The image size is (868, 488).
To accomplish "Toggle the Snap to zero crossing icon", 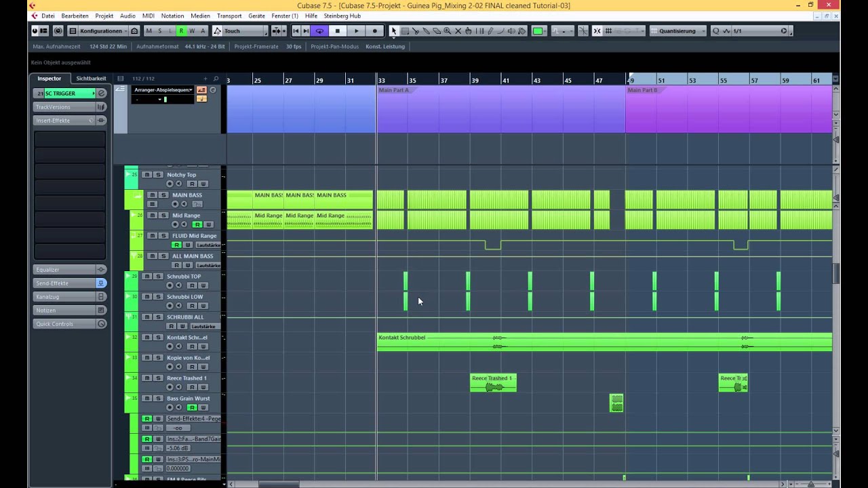I will tap(583, 31).
